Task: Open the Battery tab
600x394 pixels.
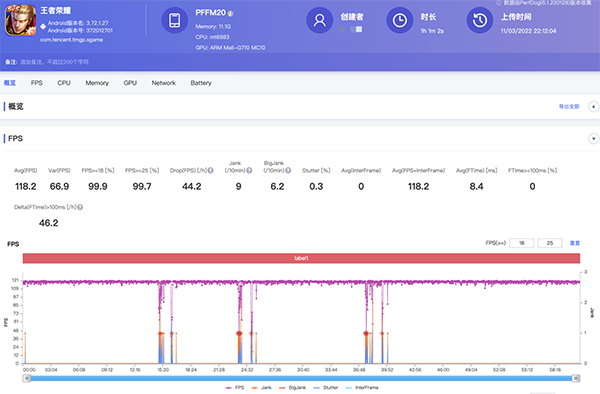Action: click(x=201, y=83)
